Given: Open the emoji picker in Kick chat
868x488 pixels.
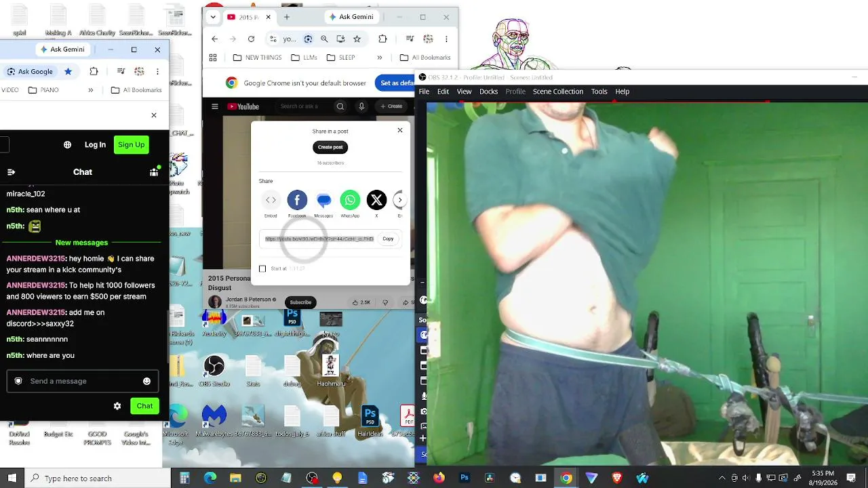Looking at the screenshot, I should [146, 381].
